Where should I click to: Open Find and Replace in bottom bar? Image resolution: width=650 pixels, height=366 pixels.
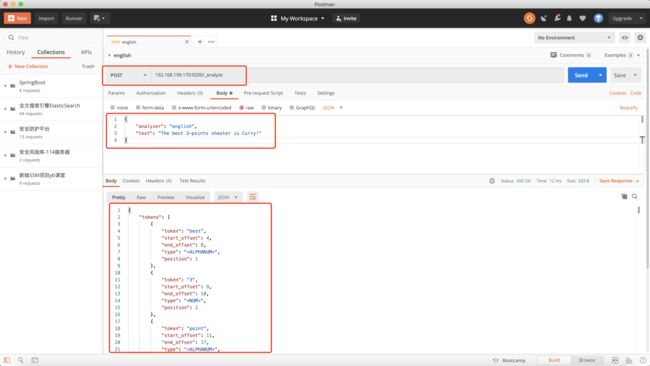click(x=20, y=360)
